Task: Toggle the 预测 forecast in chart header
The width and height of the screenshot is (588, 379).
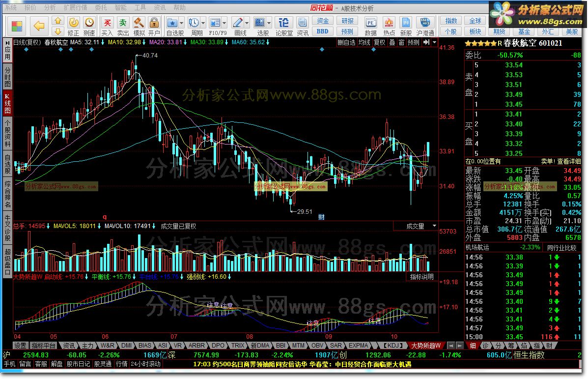Action: pyautogui.click(x=414, y=42)
